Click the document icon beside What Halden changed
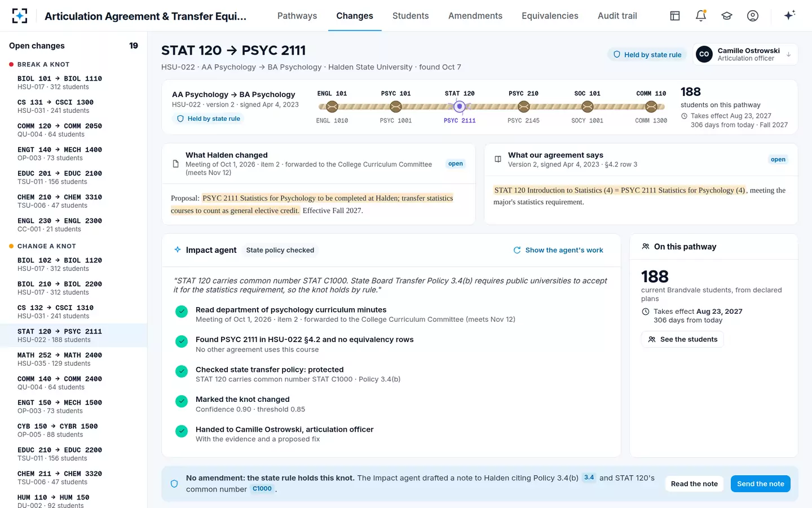Screen dimensions: 812x508 pyautogui.click(x=175, y=164)
